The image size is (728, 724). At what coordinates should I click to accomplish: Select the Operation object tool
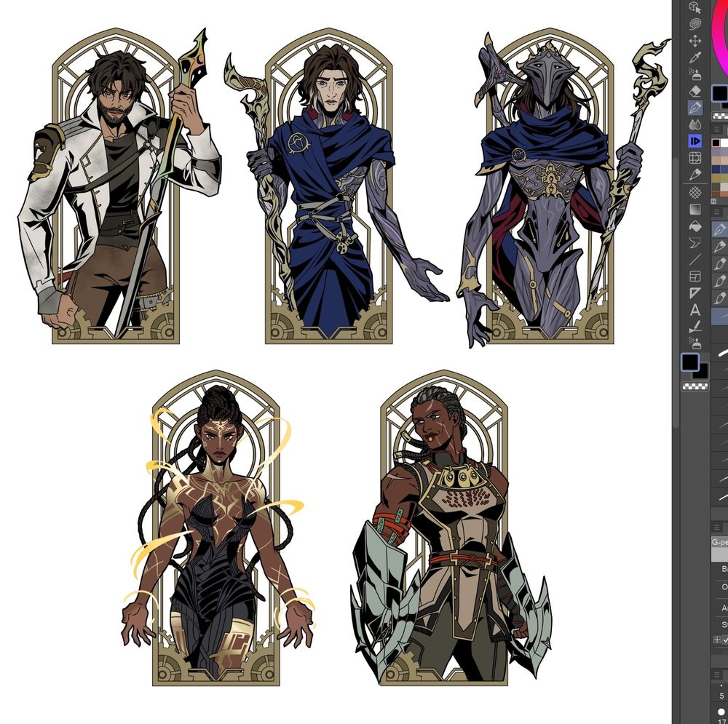click(x=695, y=7)
